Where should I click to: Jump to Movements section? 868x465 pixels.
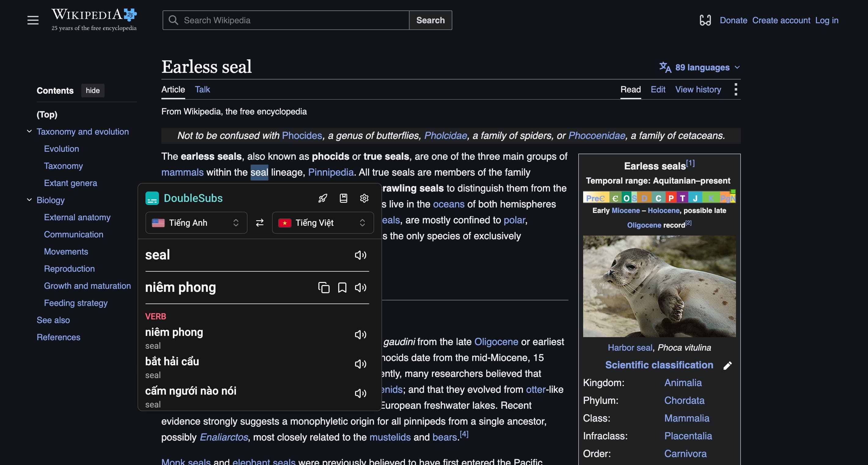pos(66,251)
